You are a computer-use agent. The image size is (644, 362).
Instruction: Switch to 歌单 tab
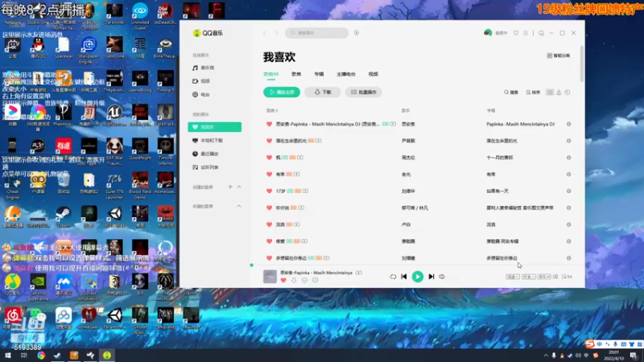pyautogui.click(x=296, y=74)
